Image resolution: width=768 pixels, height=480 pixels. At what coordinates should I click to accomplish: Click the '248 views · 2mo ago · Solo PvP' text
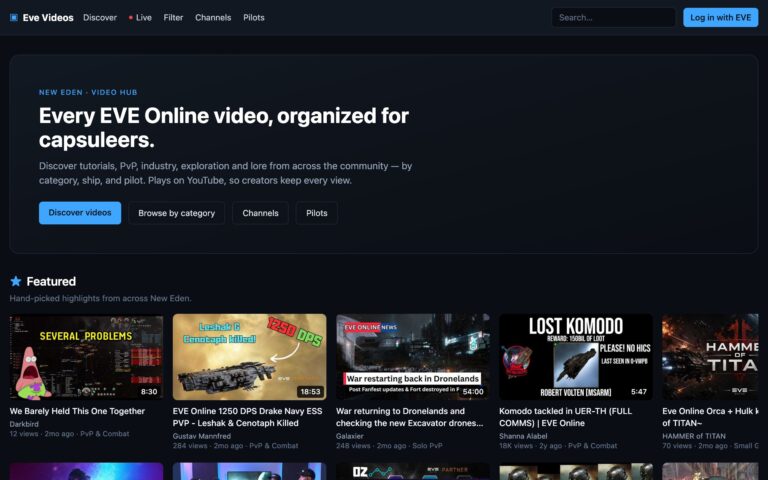click(389, 446)
